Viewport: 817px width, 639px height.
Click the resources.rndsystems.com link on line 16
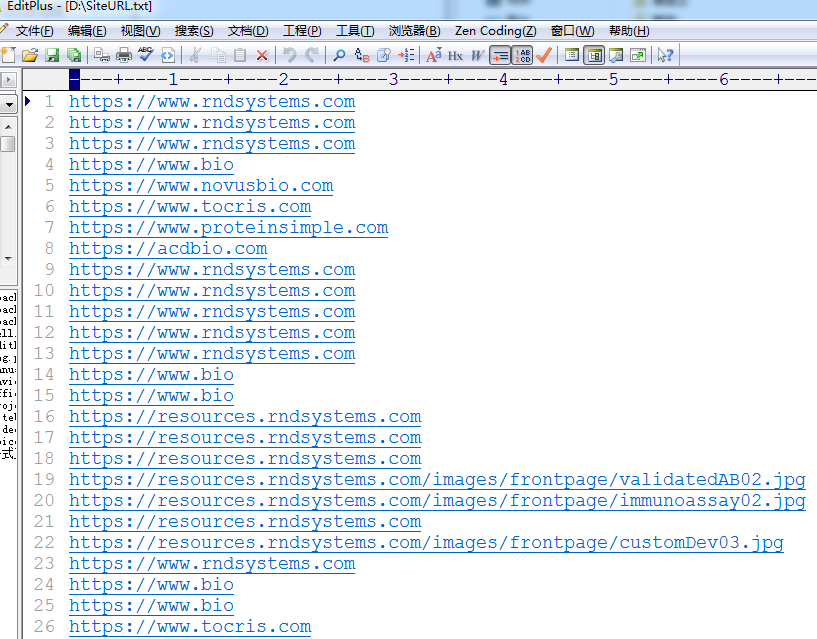[245, 416]
